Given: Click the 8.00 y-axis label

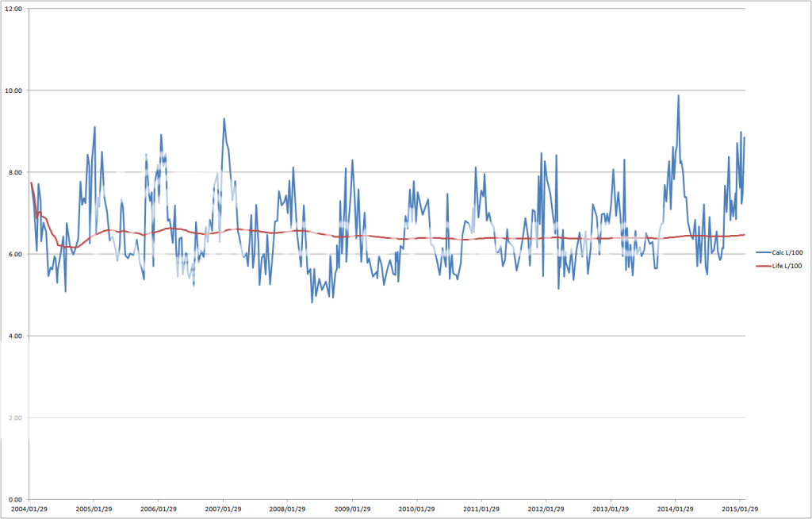Looking at the screenshot, I should (x=15, y=172).
